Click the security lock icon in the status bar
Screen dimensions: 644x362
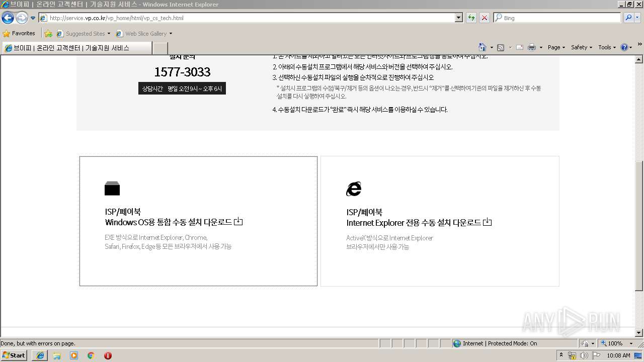pos(586,343)
